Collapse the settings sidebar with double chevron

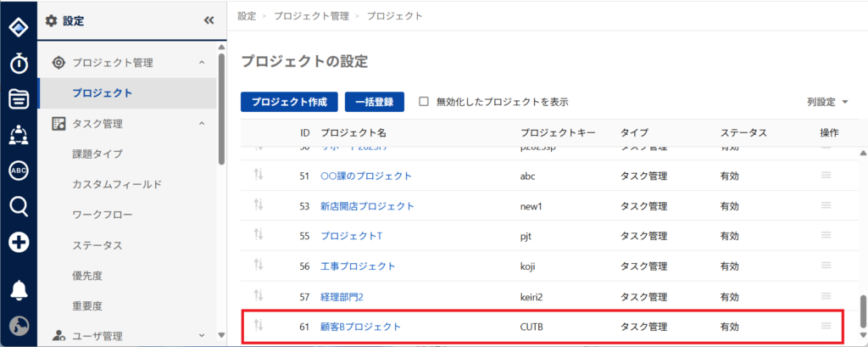[x=209, y=20]
